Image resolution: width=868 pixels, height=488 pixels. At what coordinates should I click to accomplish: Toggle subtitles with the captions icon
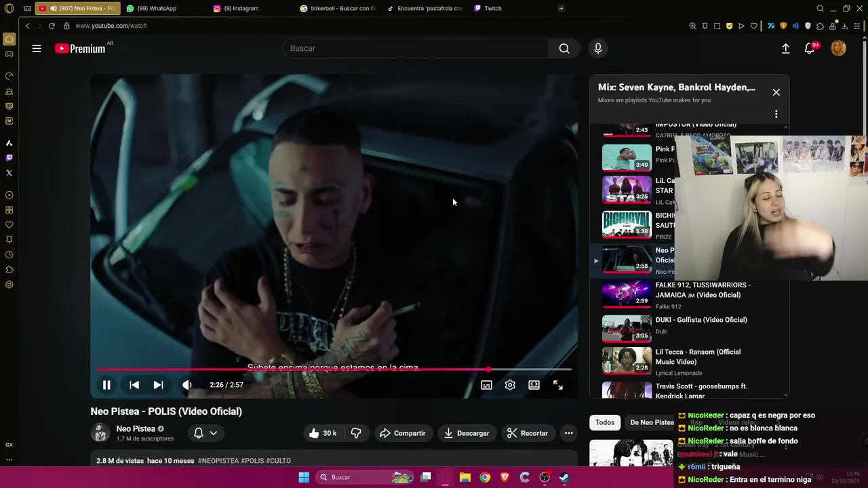tap(486, 385)
